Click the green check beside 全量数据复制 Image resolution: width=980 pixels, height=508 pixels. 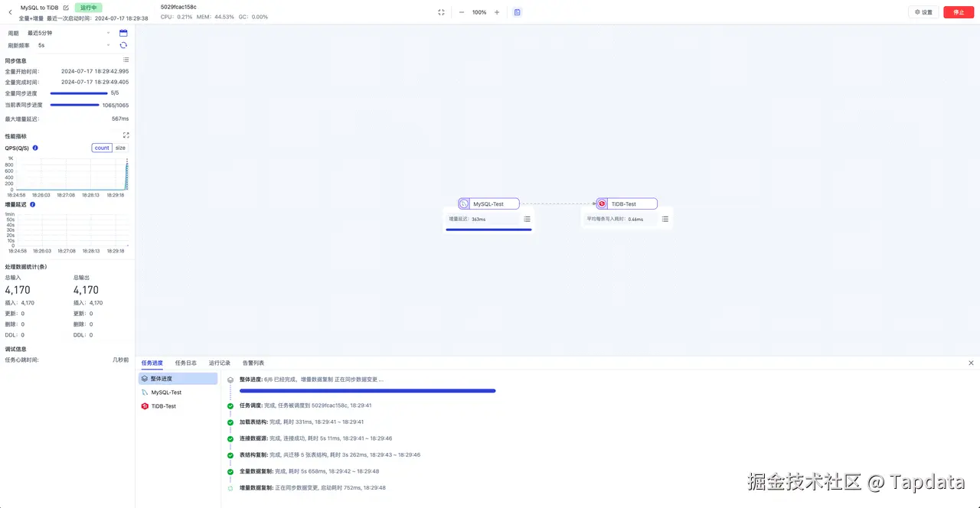tap(230, 472)
